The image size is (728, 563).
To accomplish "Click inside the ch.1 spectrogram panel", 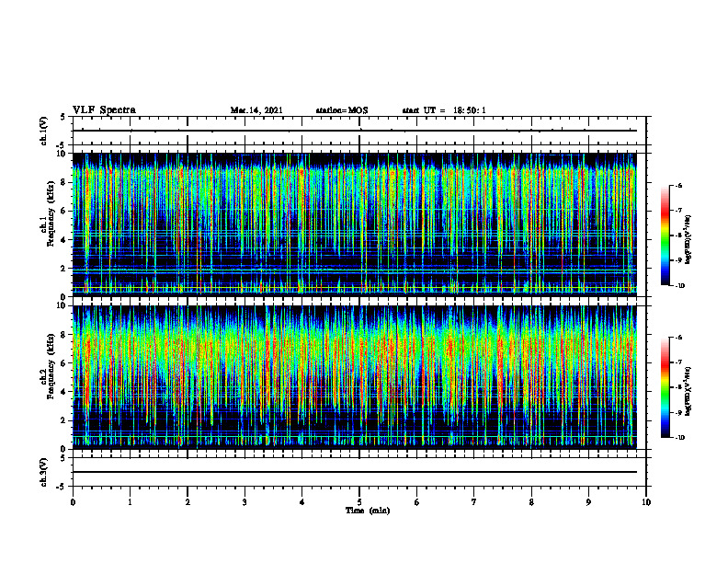I will pos(355,224).
